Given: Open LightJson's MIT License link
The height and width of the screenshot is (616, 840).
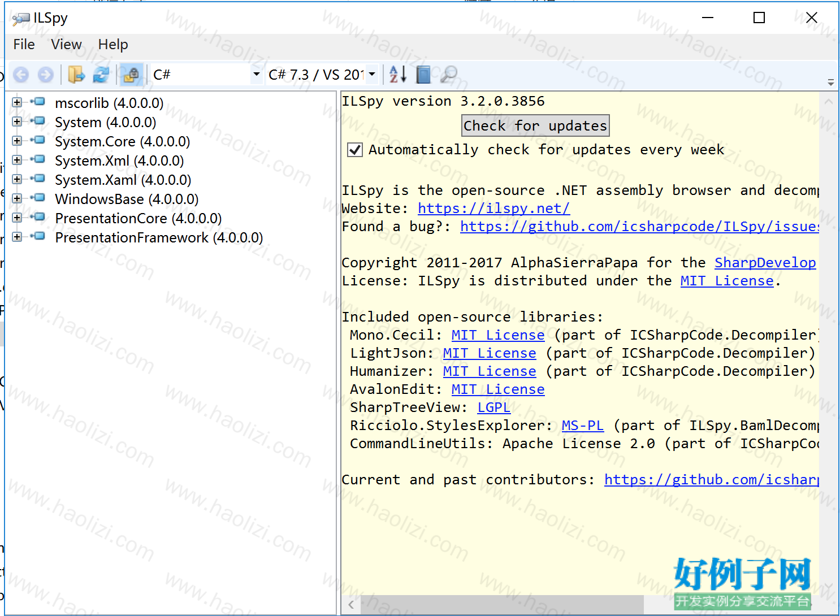Looking at the screenshot, I should click(x=490, y=353).
